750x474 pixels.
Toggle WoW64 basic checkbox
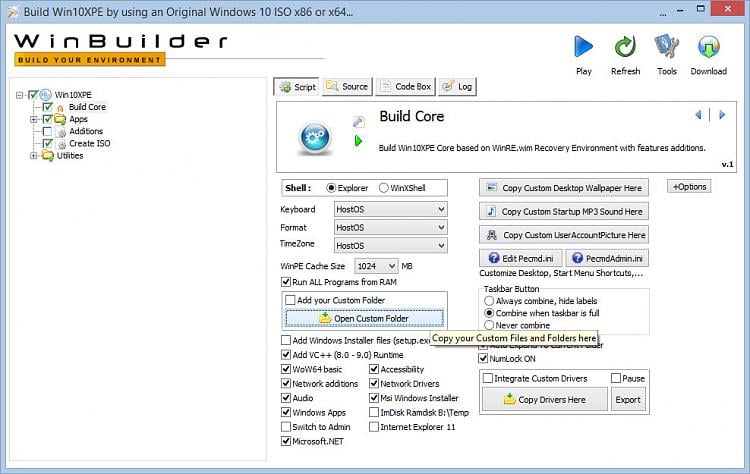coord(286,369)
